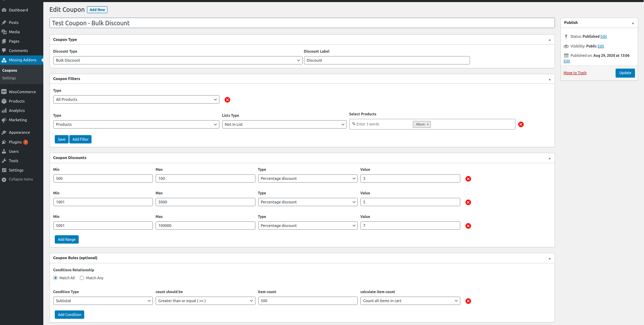The height and width of the screenshot is (325, 644).
Task: Click the Tools wrench icon
Action: tap(4, 161)
